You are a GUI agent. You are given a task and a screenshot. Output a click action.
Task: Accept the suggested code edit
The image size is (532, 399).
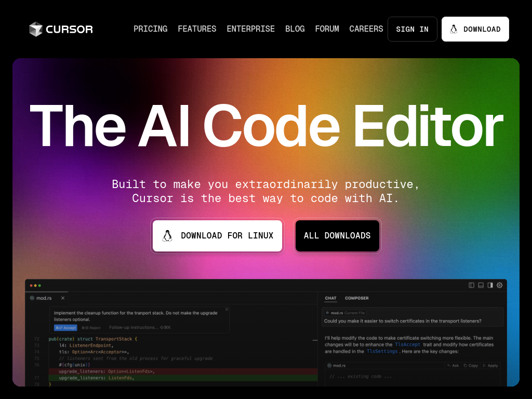[x=65, y=328]
